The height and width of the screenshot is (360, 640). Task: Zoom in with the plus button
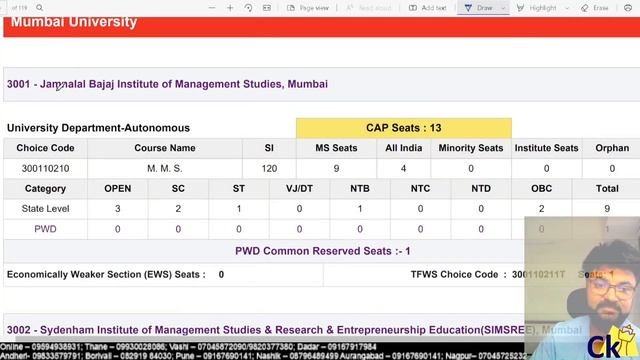point(230,8)
